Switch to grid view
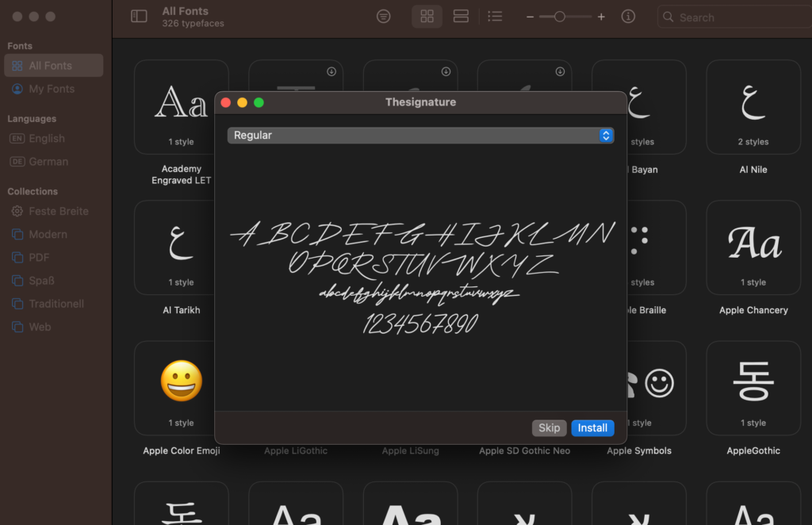 [427, 17]
